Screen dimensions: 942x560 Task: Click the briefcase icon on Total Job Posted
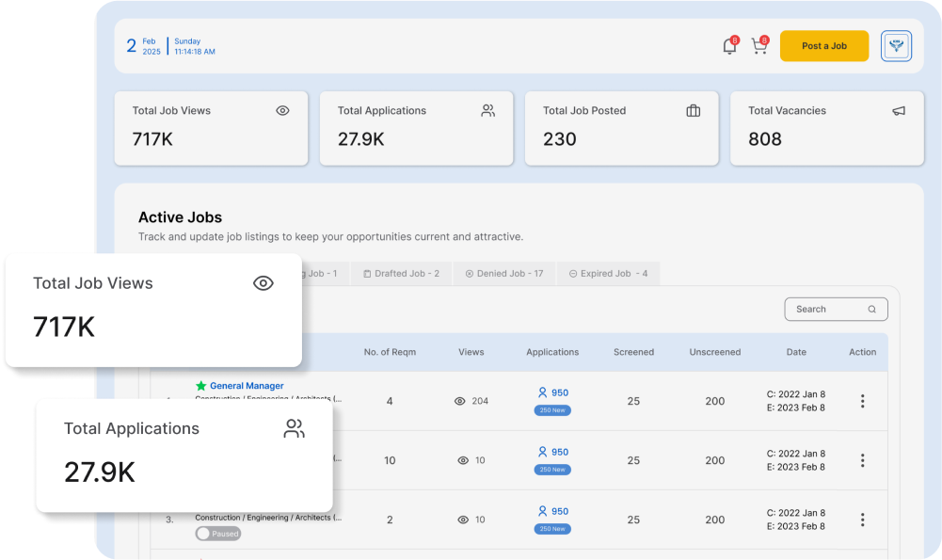(x=694, y=111)
